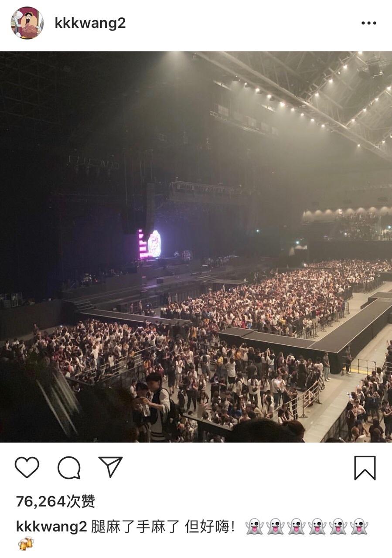Open the three-dot more options menu

(368, 23)
